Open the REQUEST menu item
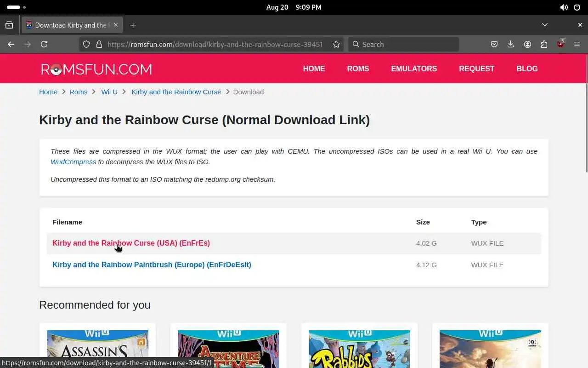588x368 pixels. point(476,69)
